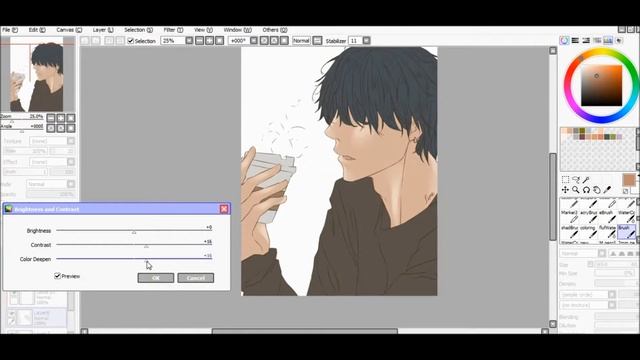Screen dimensions: 640x360
Task: Toggle the color mixer panel icon
Action: (597, 40)
